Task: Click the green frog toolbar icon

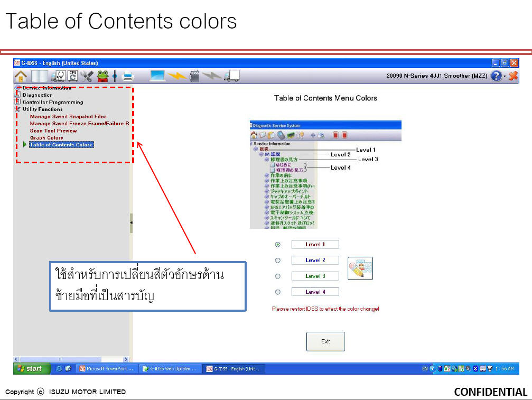Action: click(x=102, y=76)
